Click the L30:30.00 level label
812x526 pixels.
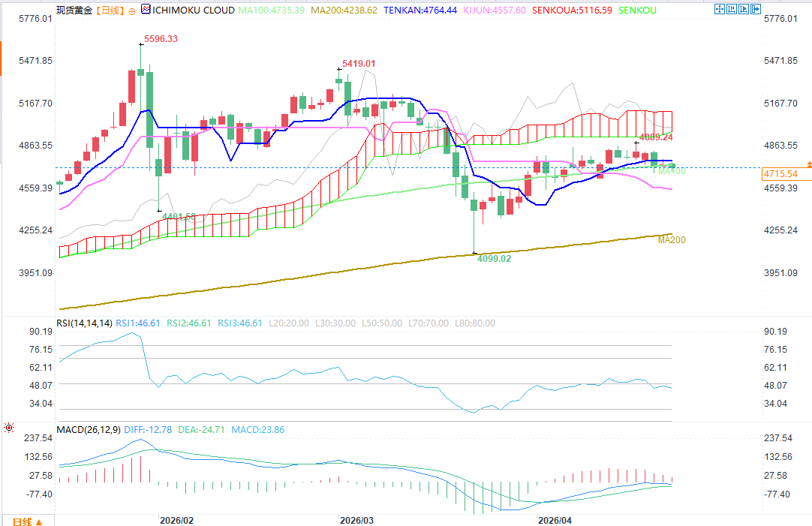click(335, 323)
